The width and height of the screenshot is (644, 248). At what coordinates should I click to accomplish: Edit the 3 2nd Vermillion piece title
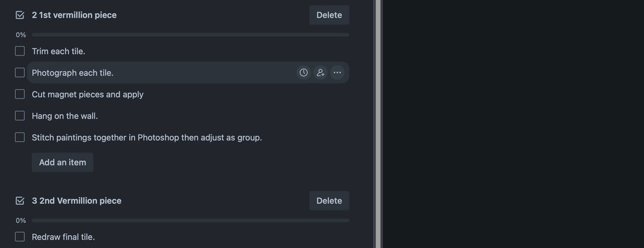77,201
